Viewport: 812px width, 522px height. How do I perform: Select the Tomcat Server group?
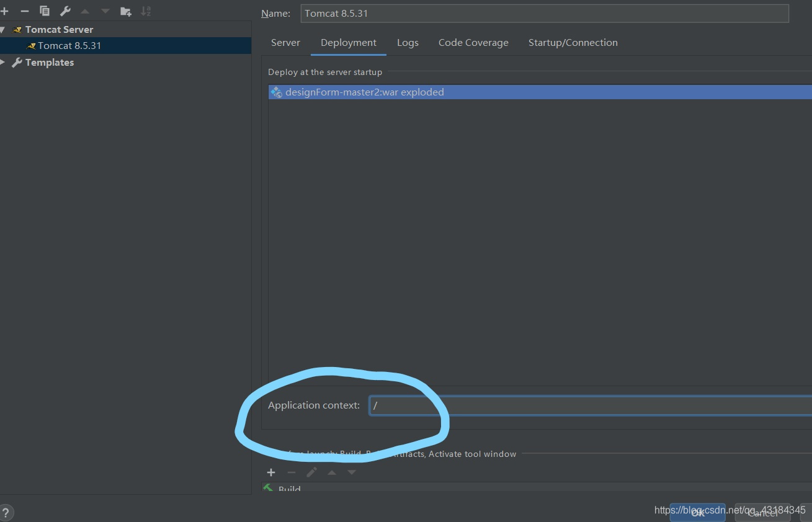pos(59,29)
